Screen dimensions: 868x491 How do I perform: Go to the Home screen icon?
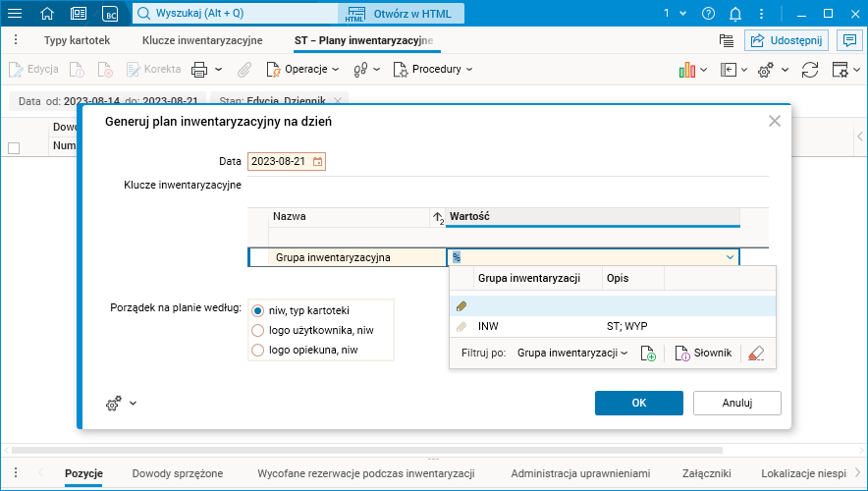(x=47, y=14)
